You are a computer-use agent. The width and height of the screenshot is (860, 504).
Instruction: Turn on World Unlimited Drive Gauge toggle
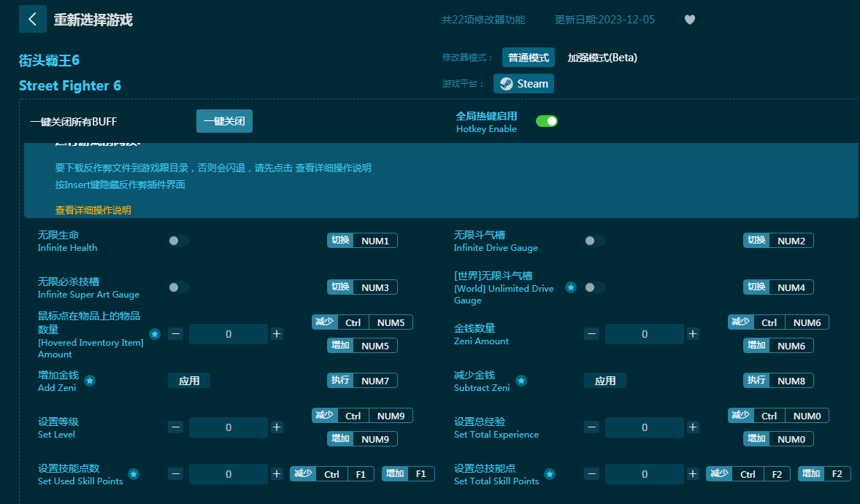(x=595, y=287)
